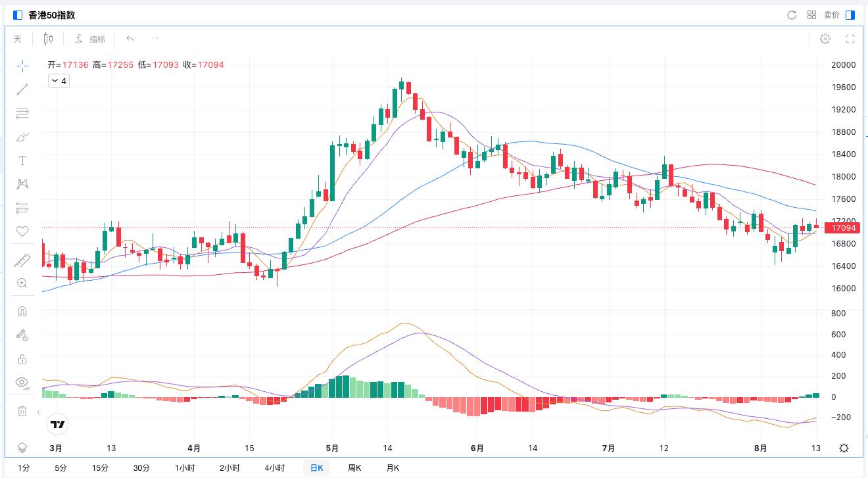Image resolution: width=868 pixels, height=478 pixels.
Task: Select the 30分 timeframe tab
Action: (141, 468)
